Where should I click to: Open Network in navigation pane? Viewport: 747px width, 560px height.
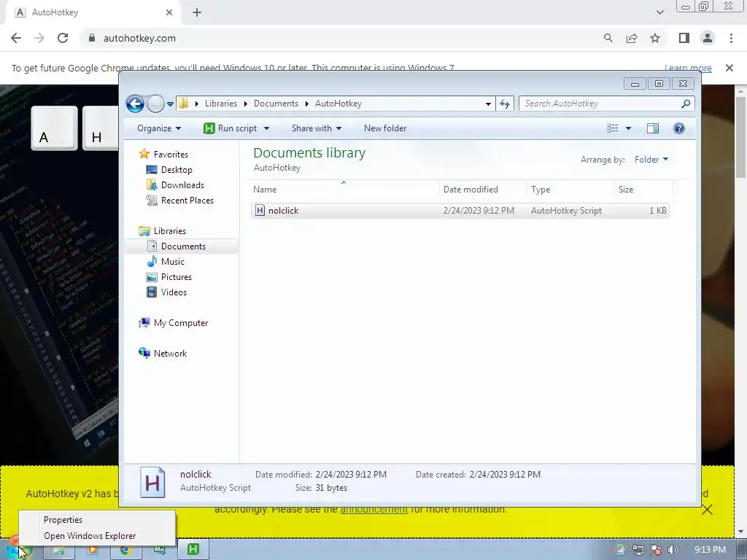pyautogui.click(x=170, y=354)
